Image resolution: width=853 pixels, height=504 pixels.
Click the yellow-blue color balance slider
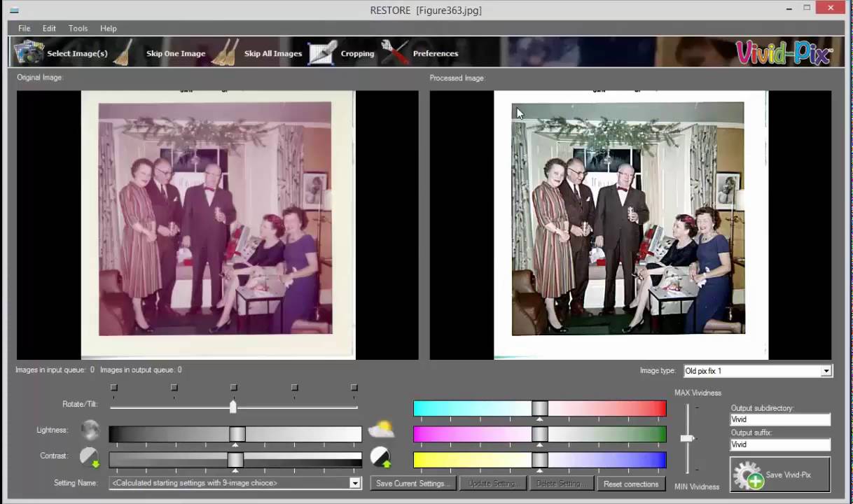(539, 460)
